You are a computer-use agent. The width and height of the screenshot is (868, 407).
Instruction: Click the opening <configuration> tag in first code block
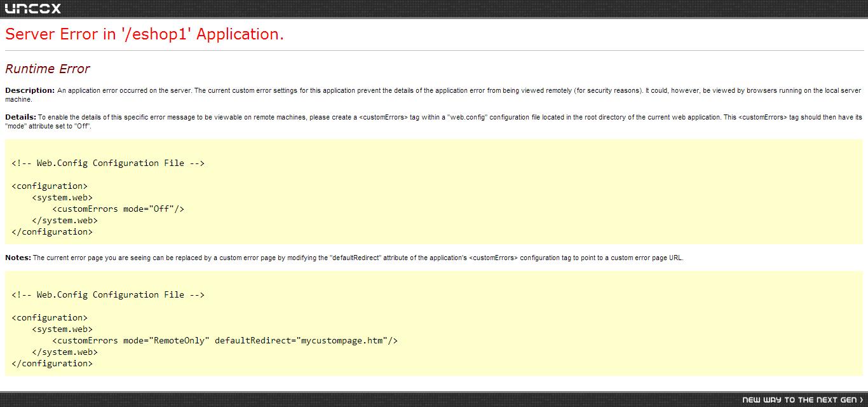pos(50,186)
